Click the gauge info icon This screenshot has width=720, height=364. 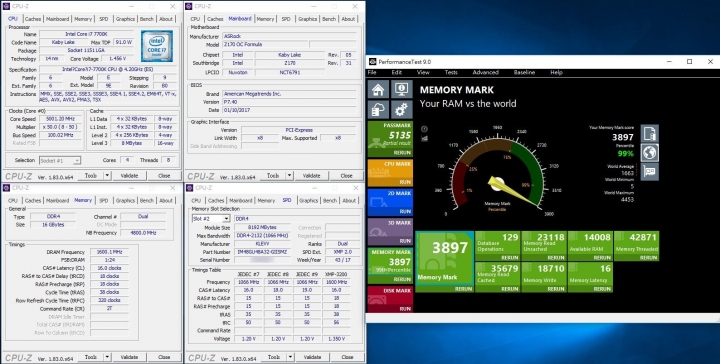(x=424, y=129)
